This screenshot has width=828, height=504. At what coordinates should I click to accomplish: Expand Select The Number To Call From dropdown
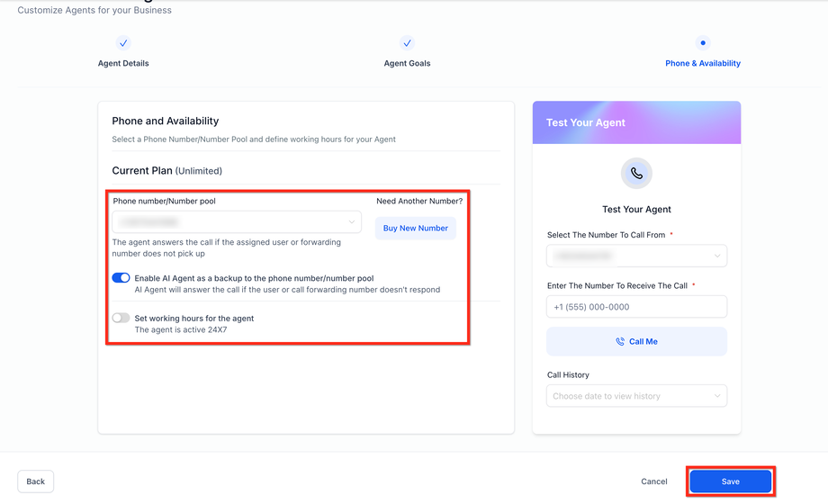[636, 256]
